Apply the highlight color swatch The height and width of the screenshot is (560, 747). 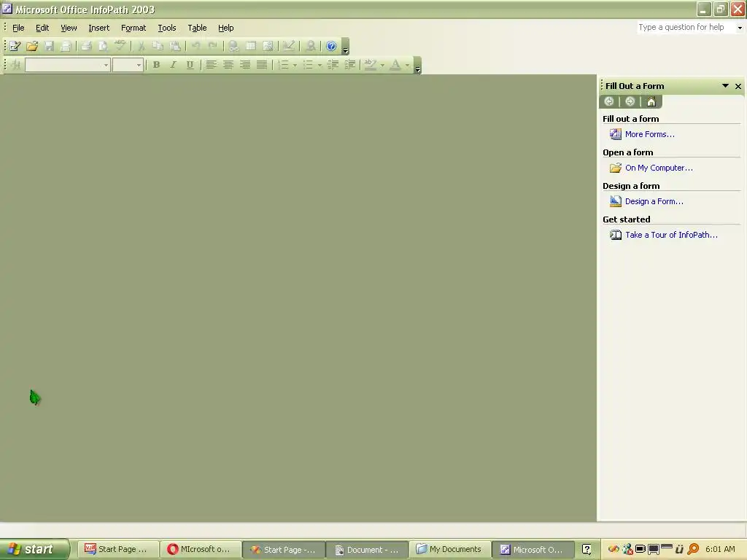point(371,65)
